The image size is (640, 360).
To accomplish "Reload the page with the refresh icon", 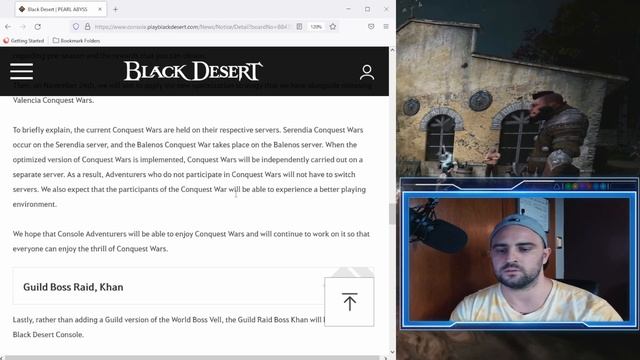I will 38,27.
